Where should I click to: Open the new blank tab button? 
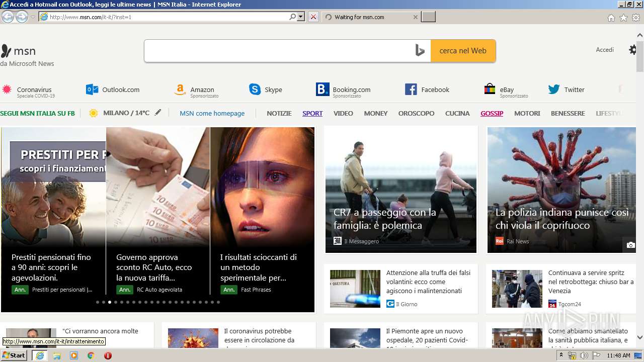[428, 17]
